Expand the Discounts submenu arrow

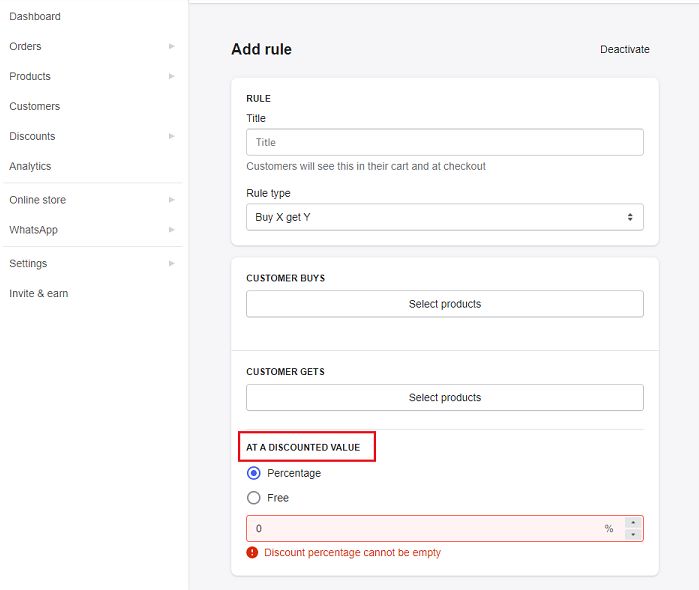point(172,136)
